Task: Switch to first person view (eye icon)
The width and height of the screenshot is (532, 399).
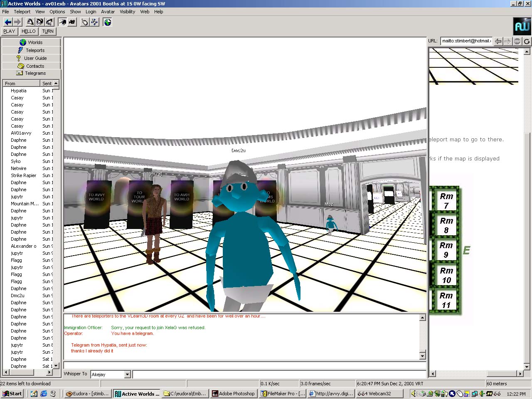Action: click(62, 22)
